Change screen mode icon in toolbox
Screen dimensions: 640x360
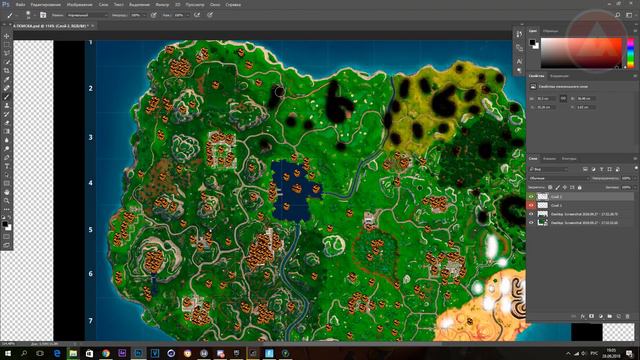[x=7, y=245]
